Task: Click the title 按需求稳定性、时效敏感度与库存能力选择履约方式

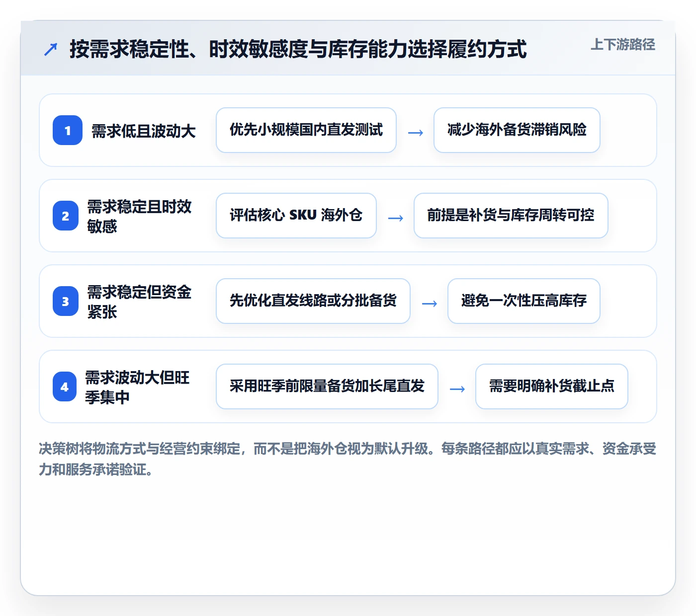Action: pyautogui.click(x=298, y=49)
